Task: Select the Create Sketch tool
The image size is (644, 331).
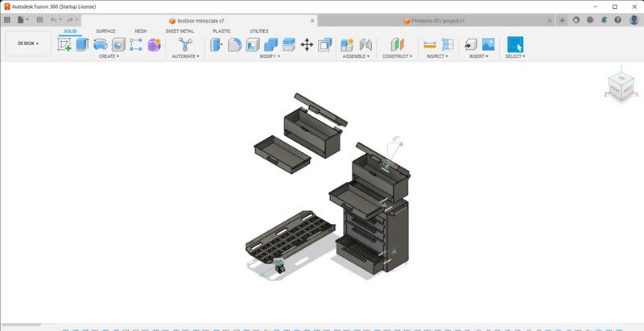Action: click(64, 45)
